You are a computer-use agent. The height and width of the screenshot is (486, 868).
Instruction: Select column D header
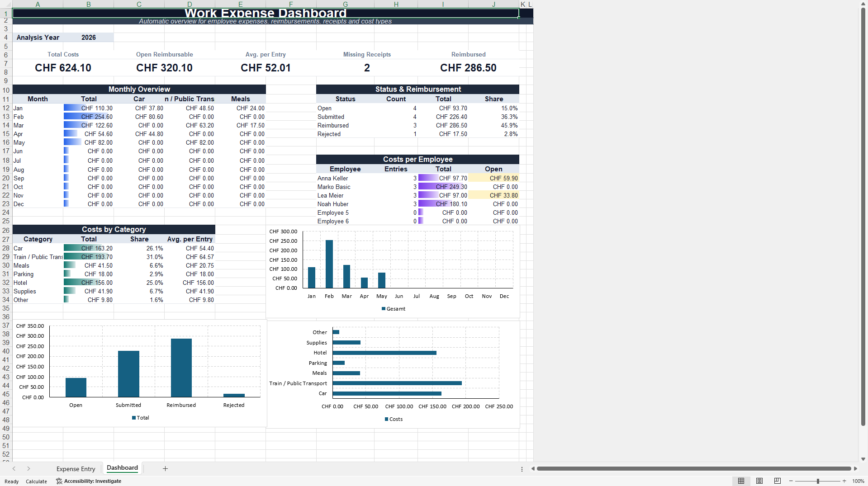(190, 4)
